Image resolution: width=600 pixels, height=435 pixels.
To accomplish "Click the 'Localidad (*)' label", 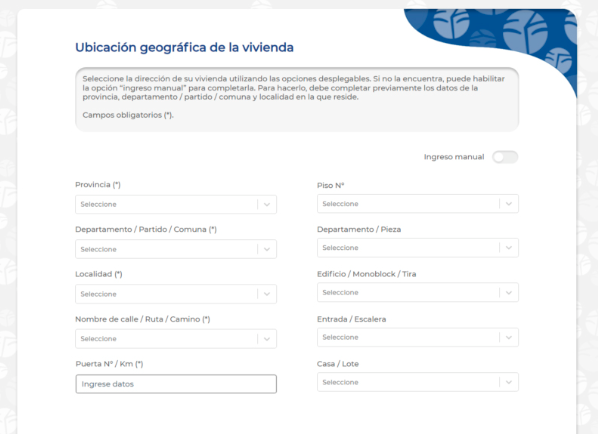I will tap(99, 274).
